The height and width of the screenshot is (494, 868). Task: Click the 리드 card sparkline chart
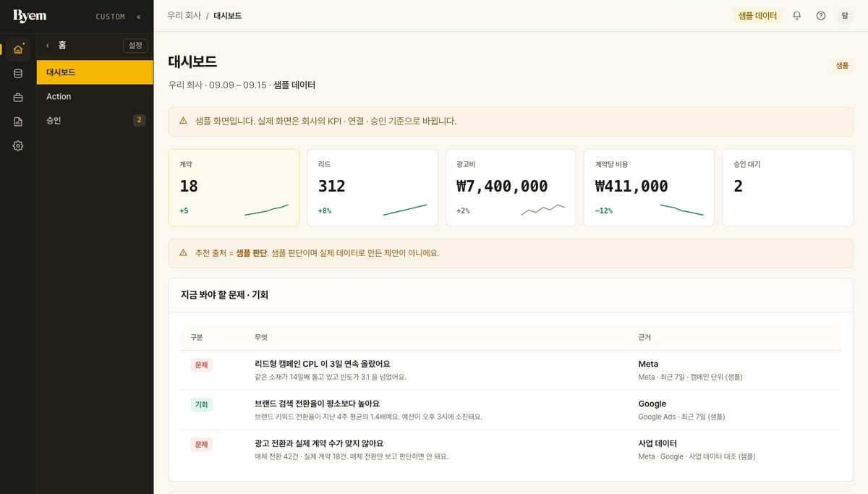[405, 210]
